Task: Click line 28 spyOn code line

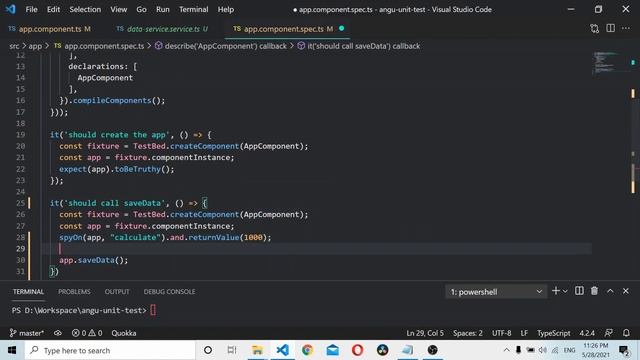Action: (x=165, y=237)
